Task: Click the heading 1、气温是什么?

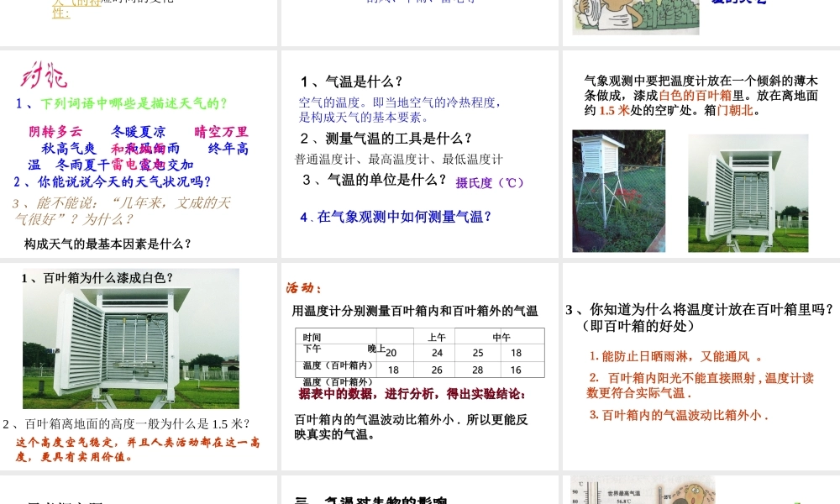Action: pyautogui.click(x=351, y=81)
